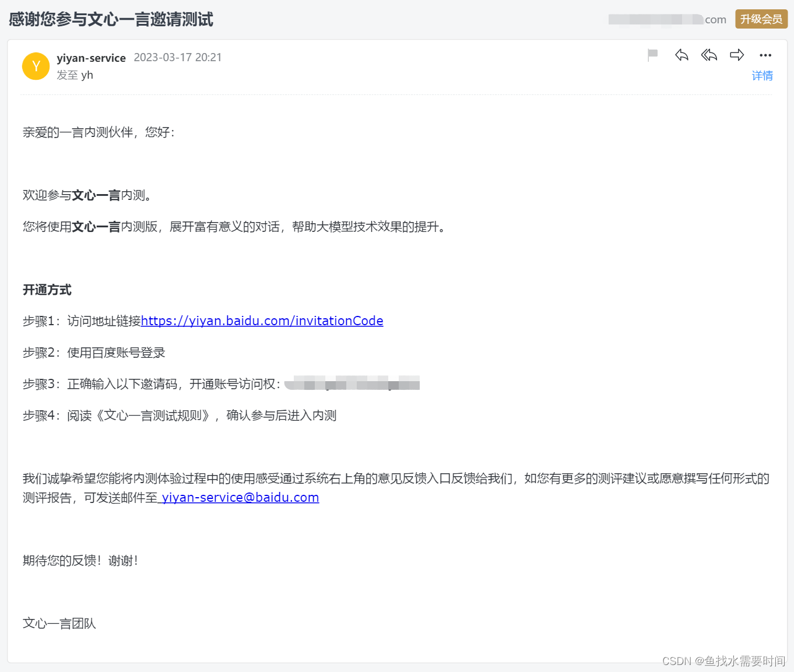Click the step 4 text about 文心一言测试规则
The height and width of the screenshot is (672, 794).
pos(180,416)
